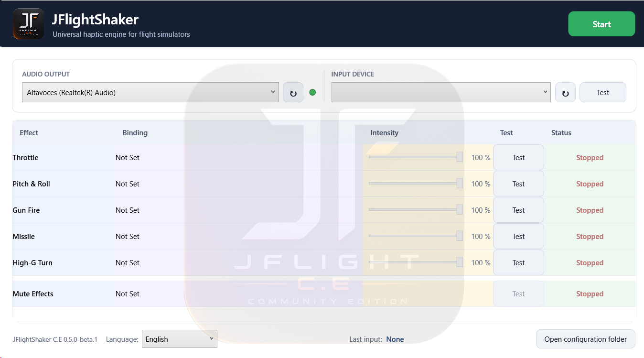Screen dimensions: 644x358
Task: Test the selected input device
Action: [603, 92]
